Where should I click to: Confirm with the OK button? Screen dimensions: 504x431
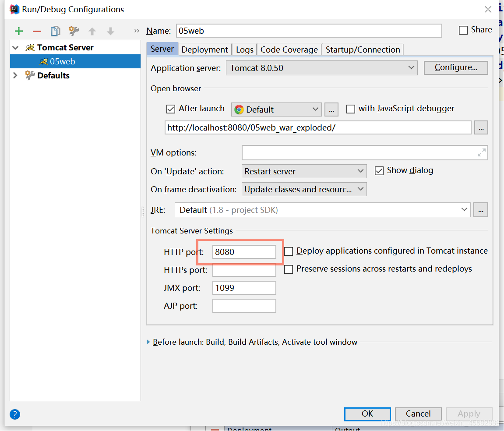(x=367, y=414)
